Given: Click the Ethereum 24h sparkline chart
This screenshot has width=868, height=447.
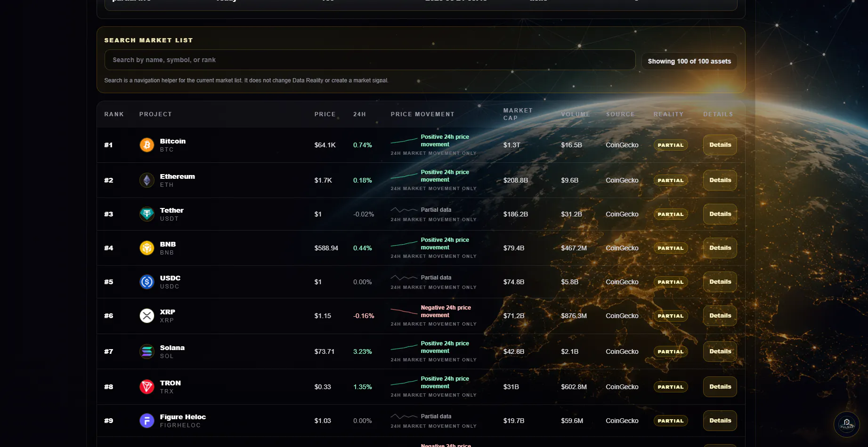Looking at the screenshot, I should (404, 176).
